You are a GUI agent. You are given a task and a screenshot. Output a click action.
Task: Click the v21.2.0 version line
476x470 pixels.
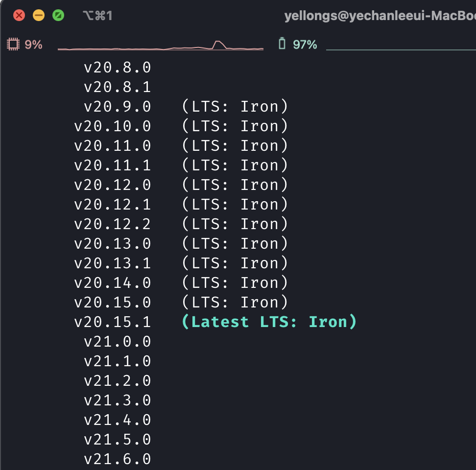click(x=118, y=381)
